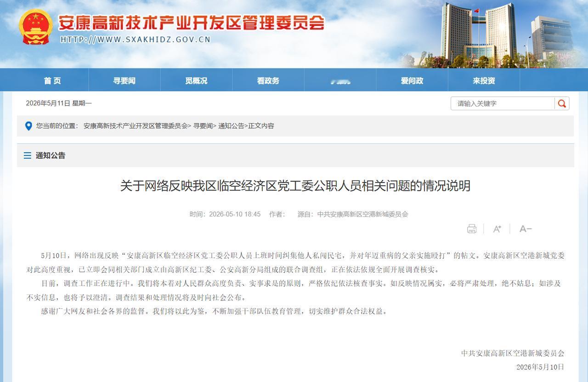This screenshot has width=588, height=382.
Task: Print the article via printer icon
Action: click(472, 229)
